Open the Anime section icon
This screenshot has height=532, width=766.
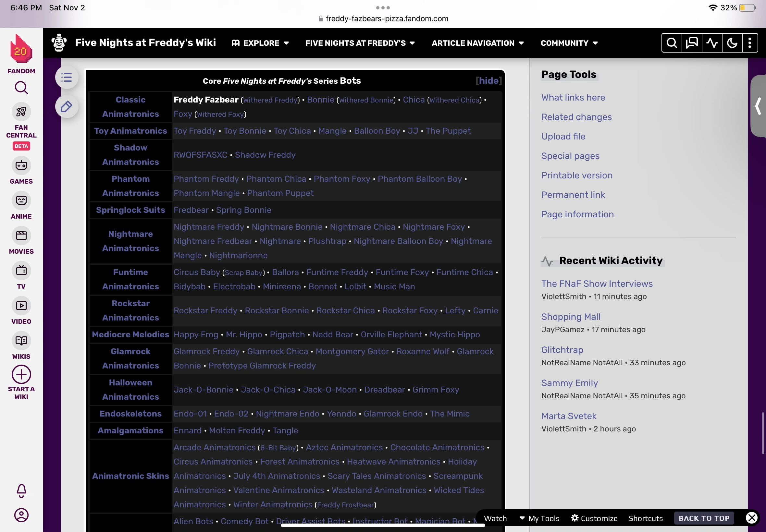pyautogui.click(x=21, y=201)
